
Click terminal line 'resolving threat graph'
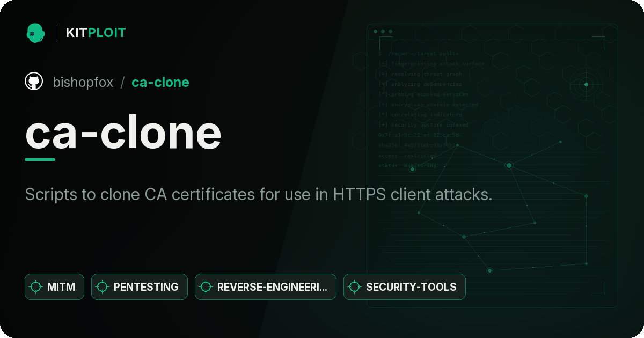tap(420, 74)
